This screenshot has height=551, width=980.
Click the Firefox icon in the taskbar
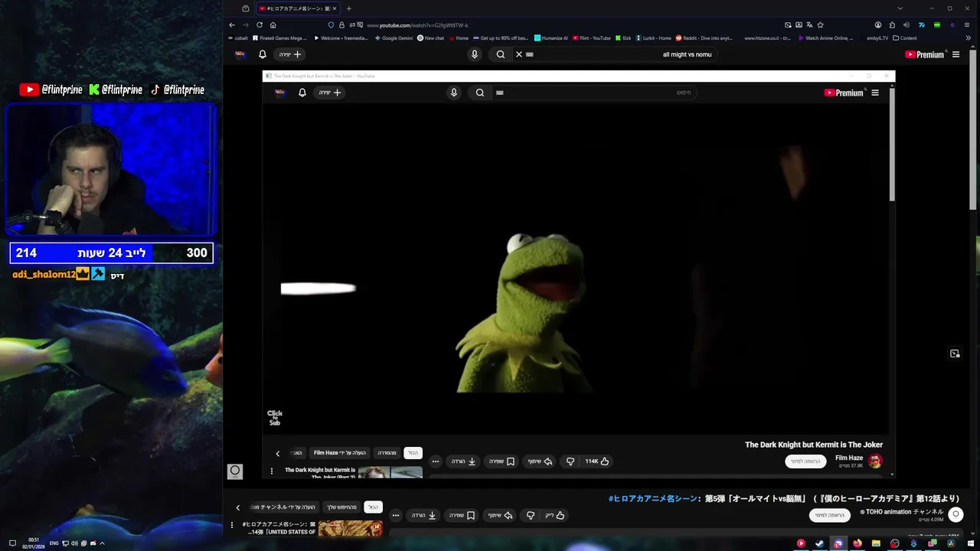click(857, 543)
